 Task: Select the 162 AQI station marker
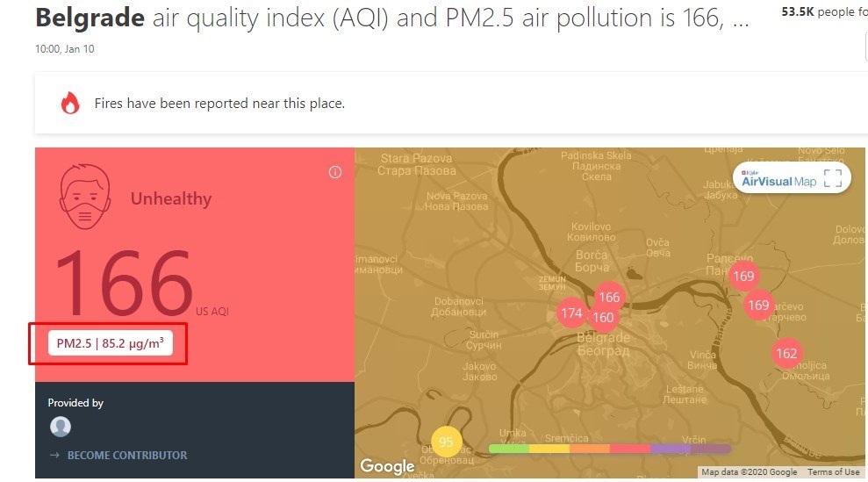(x=786, y=354)
